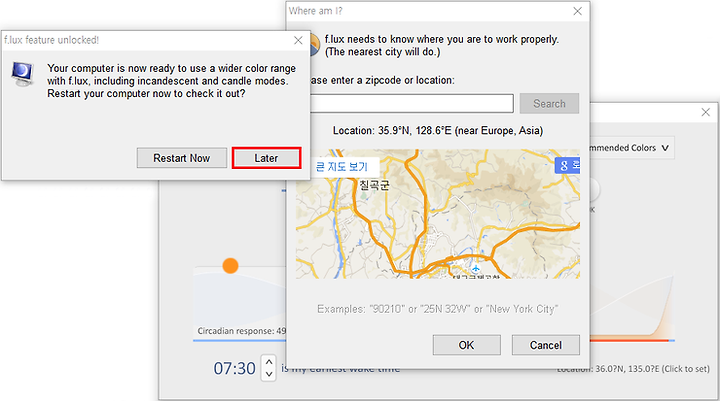Viewport: 720px width, 401px height.
Task: Click Restart Now in f.lux dialog
Action: point(181,158)
